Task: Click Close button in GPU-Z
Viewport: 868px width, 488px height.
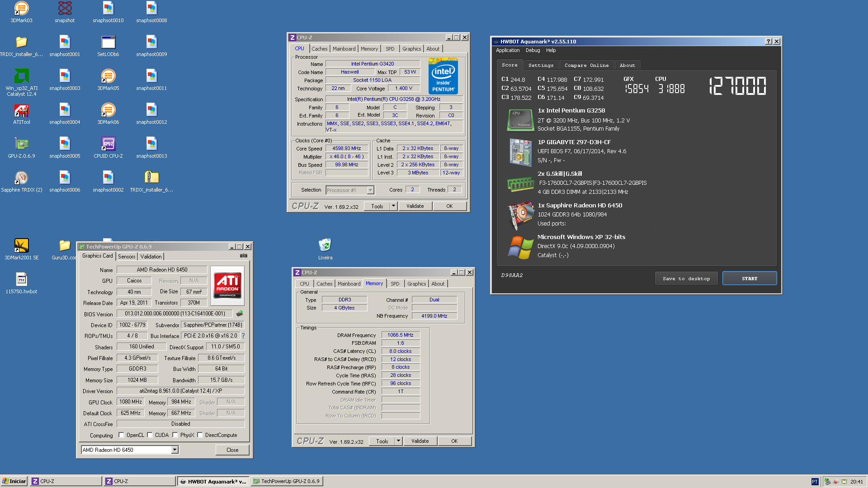Action: tap(232, 450)
